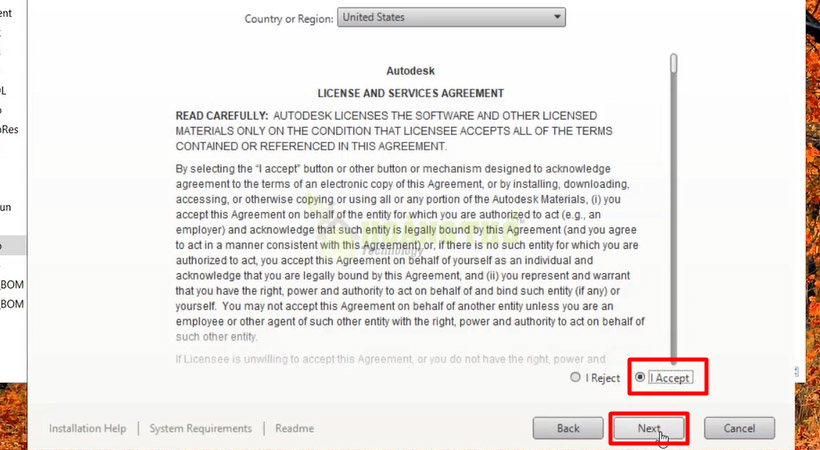Click the LICENSE AND SERVICES AGREEMENT heading
Image resolution: width=820 pixels, height=450 pixels.
click(x=411, y=93)
